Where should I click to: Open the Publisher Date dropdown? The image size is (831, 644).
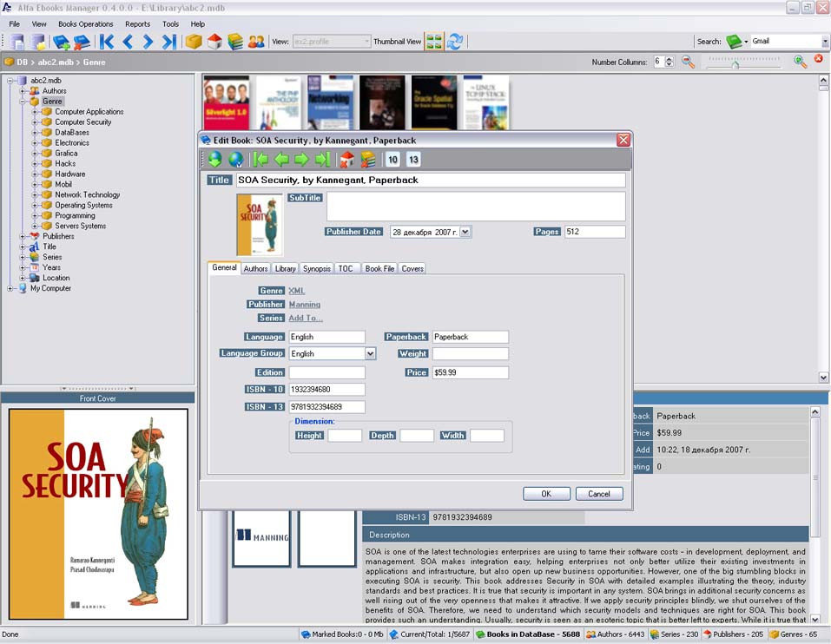(465, 232)
